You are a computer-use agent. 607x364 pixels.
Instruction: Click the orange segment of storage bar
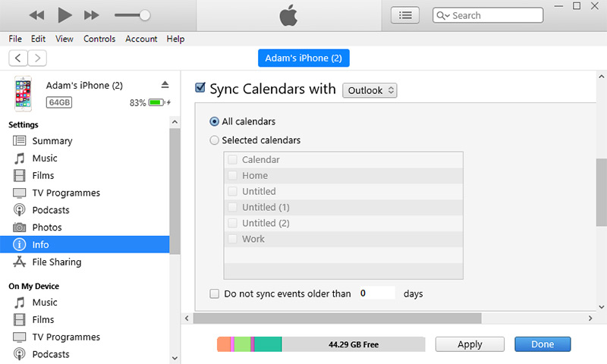point(224,344)
